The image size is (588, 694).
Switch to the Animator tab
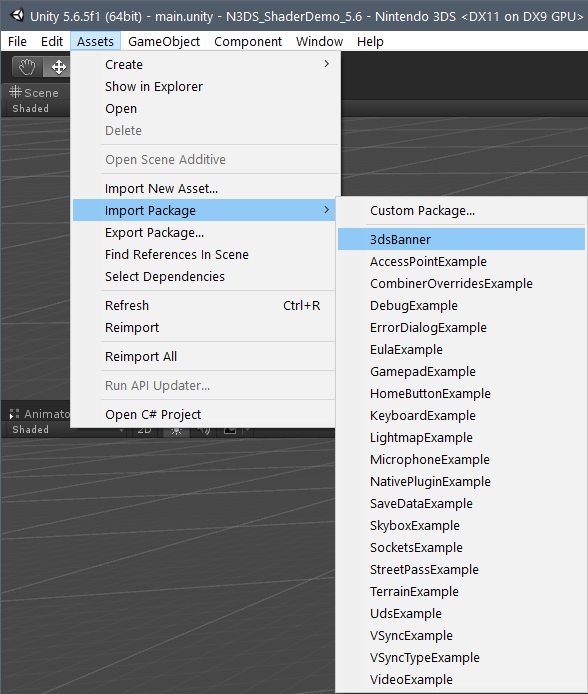tap(39, 414)
